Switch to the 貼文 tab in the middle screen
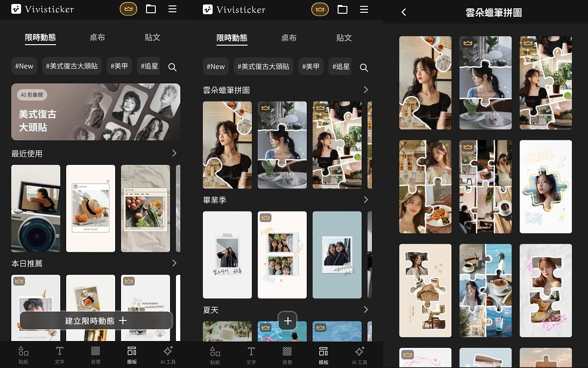The image size is (588, 368). coord(344,37)
